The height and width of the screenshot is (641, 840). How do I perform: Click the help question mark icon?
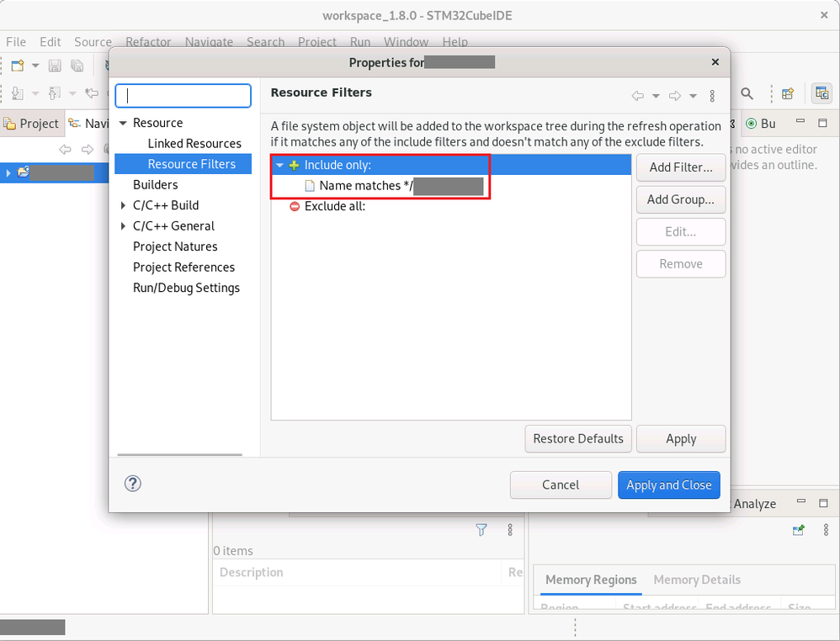coord(133,484)
